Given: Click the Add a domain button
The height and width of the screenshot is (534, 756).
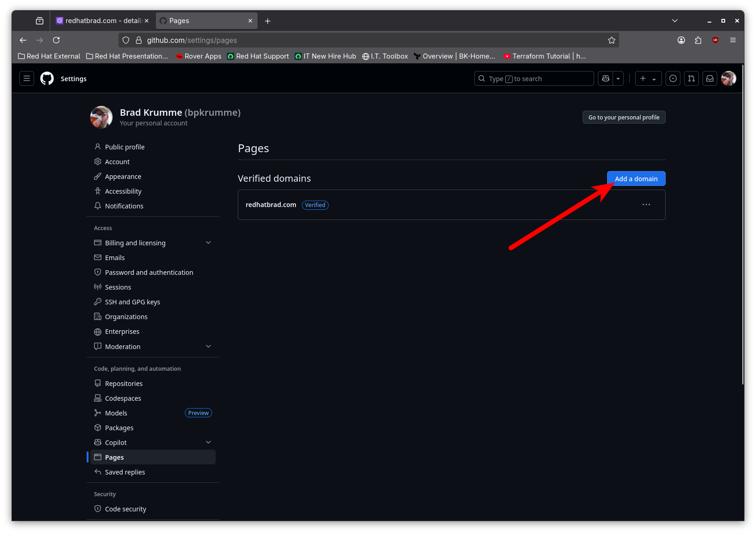Looking at the screenshot, I should pos(636,178).
